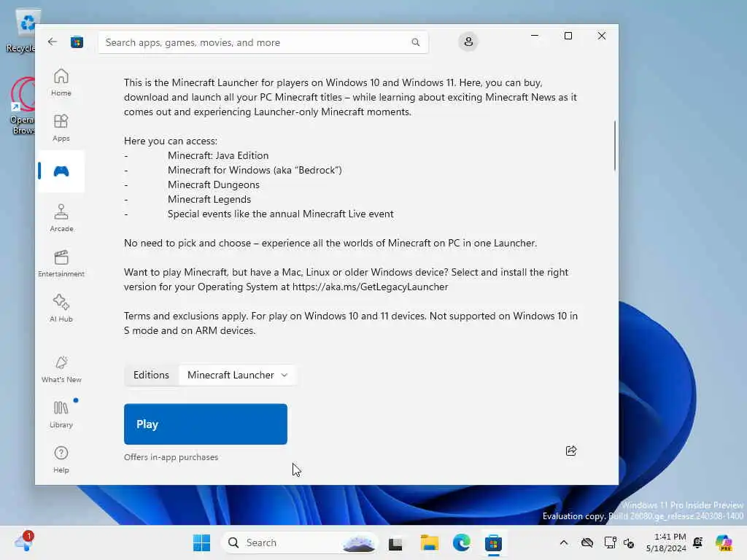Click the share icon
Screen dimensions: 747x560
[x=570, y=451]
